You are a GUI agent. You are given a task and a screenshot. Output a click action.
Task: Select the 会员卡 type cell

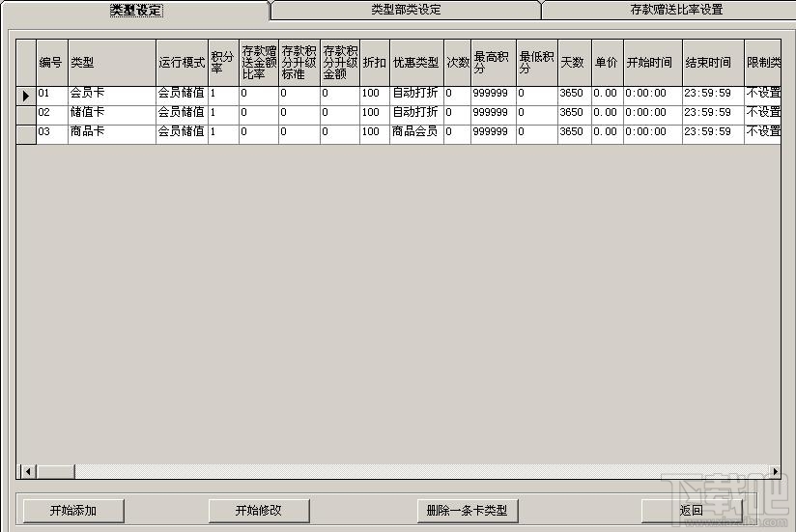[112, 94]
